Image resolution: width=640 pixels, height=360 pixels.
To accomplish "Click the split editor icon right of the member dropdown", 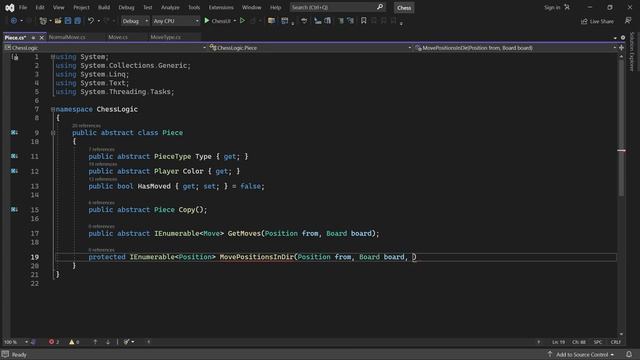I will [621, 48].
